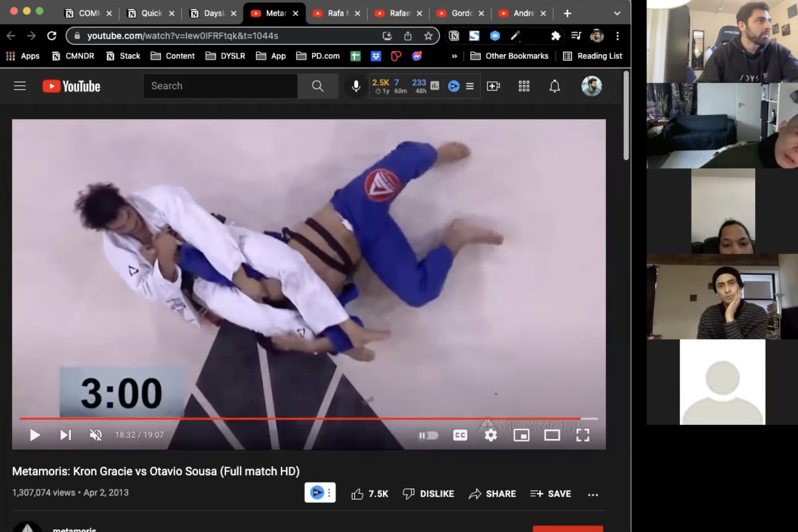
Task: Open the Reading List
Action: click(x=592, y=56)
